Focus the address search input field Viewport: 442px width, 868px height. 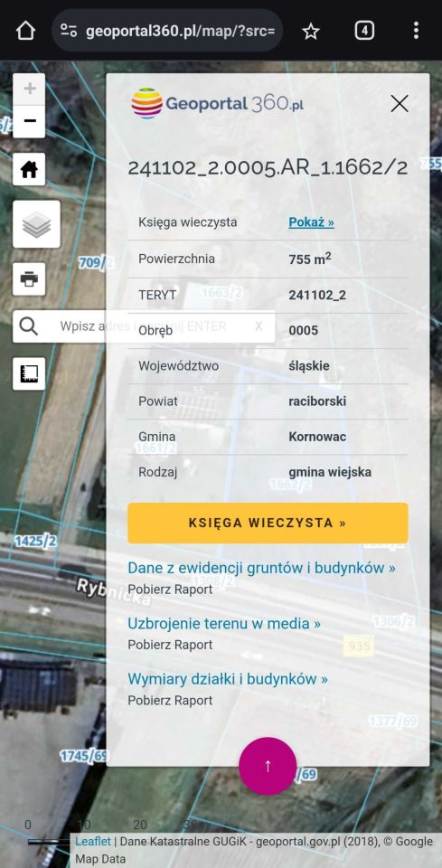pyautogui.click(x=144, y=326)
